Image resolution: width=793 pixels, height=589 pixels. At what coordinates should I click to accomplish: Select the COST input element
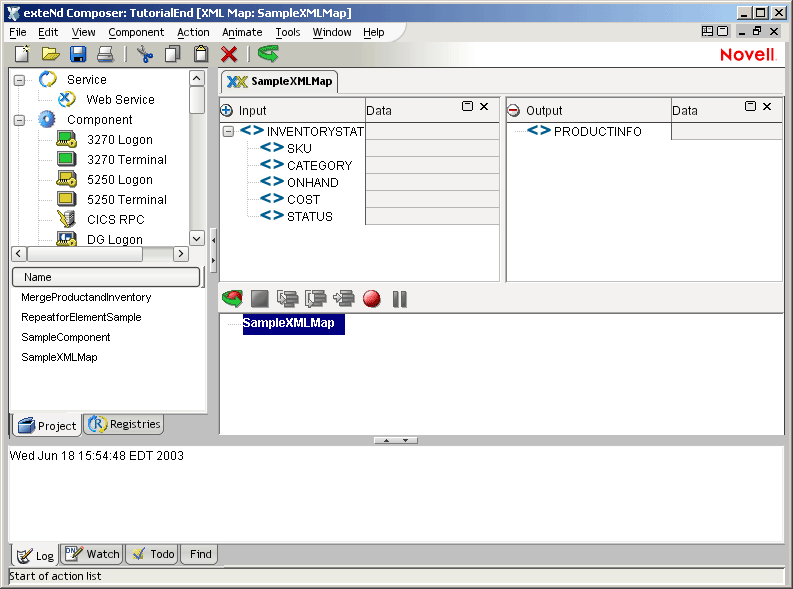[x=303, y=200]
